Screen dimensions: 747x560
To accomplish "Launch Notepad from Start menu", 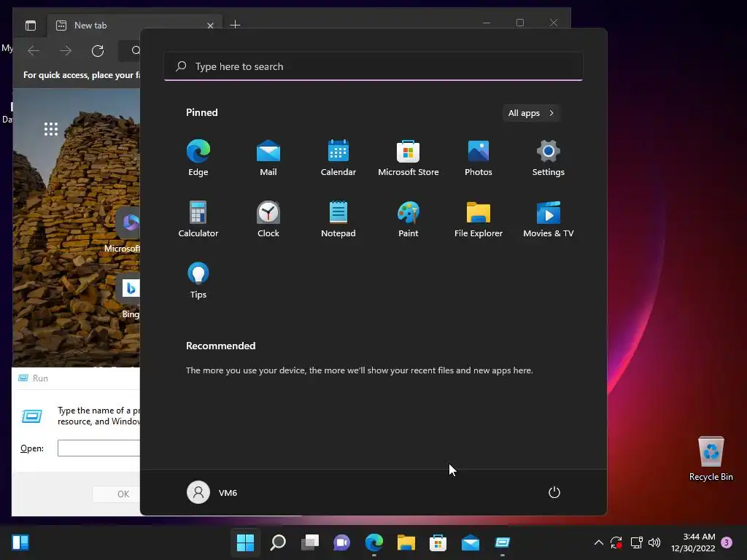I will click(338, 219).
